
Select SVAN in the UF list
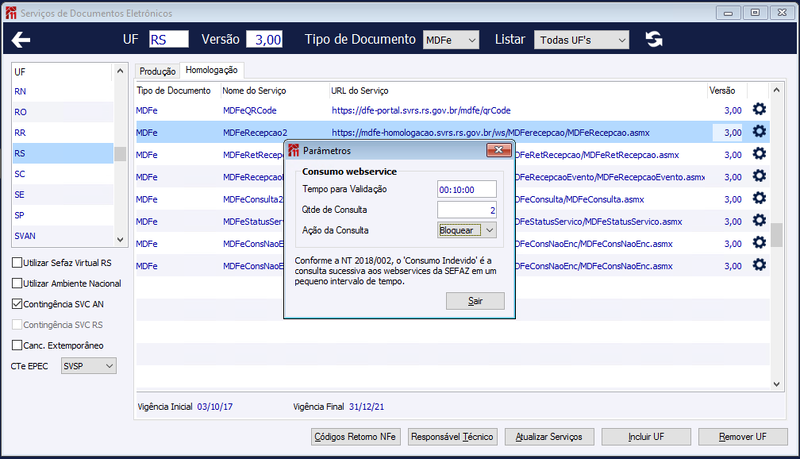coord(63,236)
